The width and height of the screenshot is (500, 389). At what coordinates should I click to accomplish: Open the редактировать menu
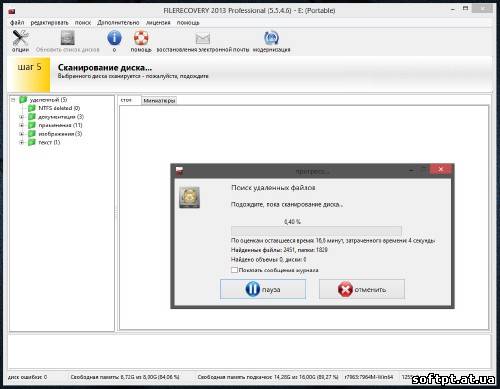tap(49, 23)
